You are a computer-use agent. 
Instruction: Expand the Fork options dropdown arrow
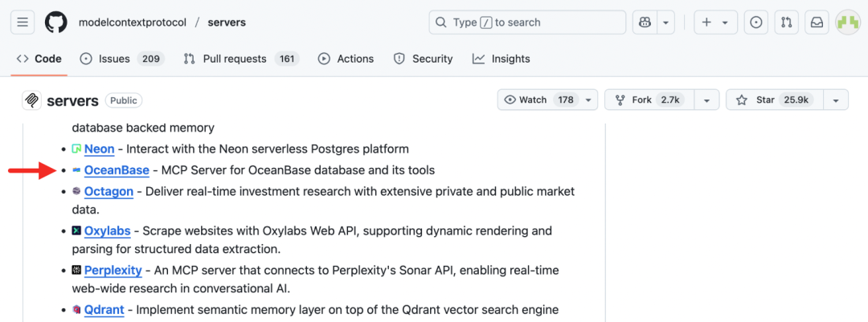[706, 100]
